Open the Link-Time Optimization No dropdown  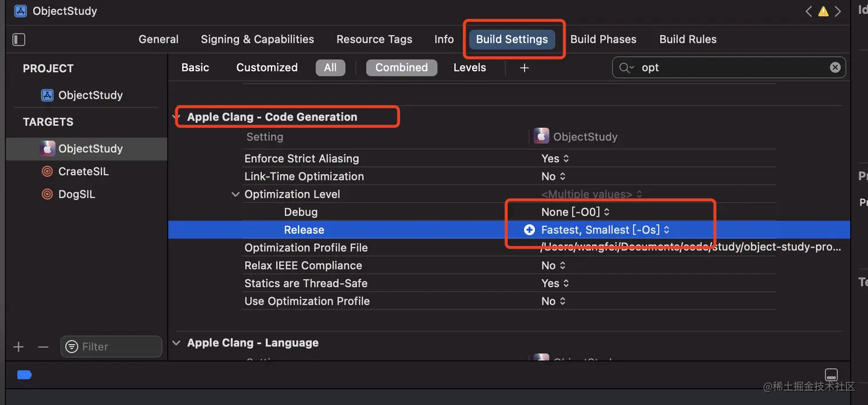[554, 176]
